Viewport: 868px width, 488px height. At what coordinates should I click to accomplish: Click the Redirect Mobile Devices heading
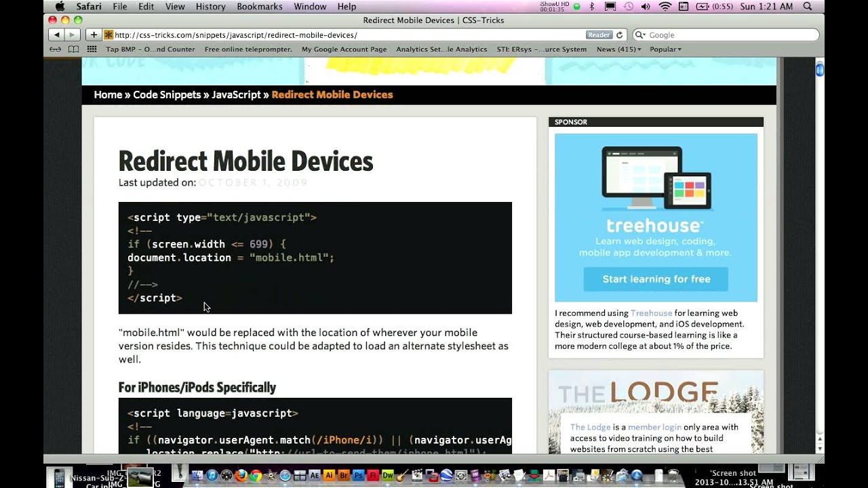[245, 161]
